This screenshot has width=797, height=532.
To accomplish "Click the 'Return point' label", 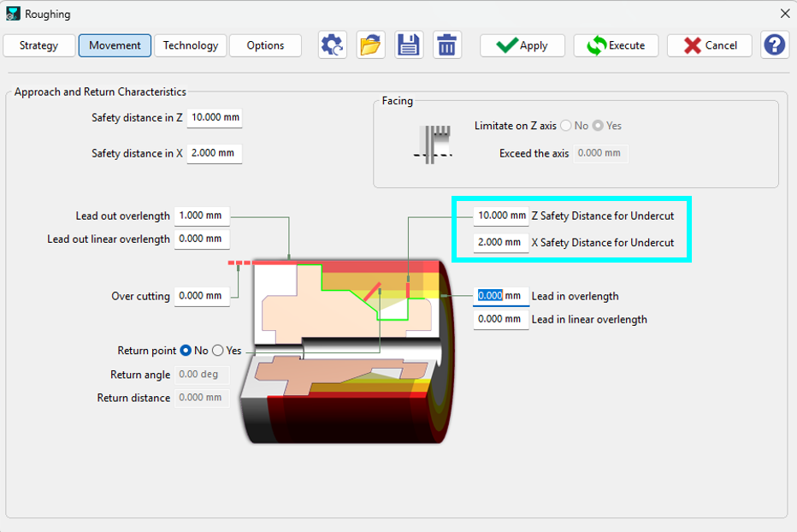I will point(147,351).
